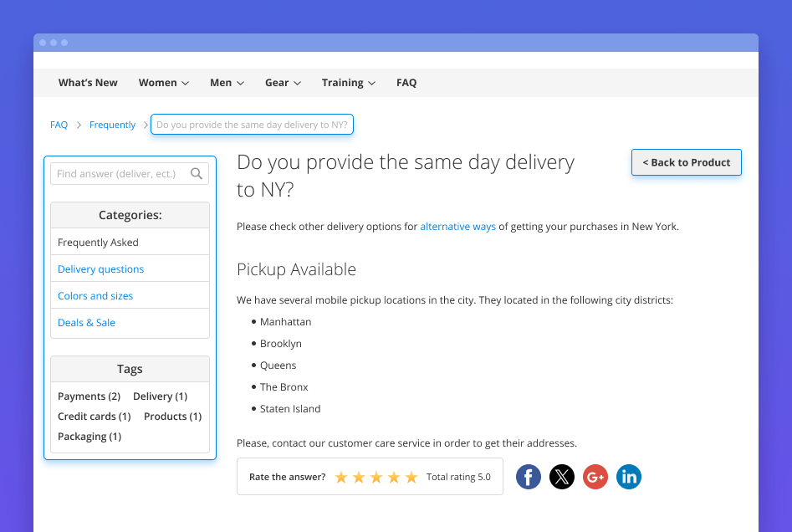Click the The Bronx list item
Screen dimensions: 792x532
pyautogui.click(x=284, y=387)
